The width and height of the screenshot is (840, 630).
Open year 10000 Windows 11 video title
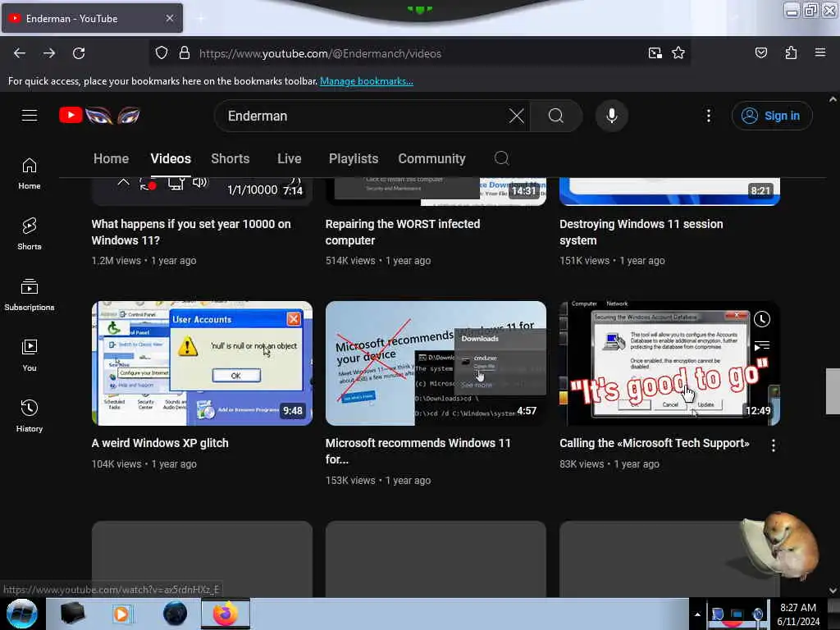[191, 232]
